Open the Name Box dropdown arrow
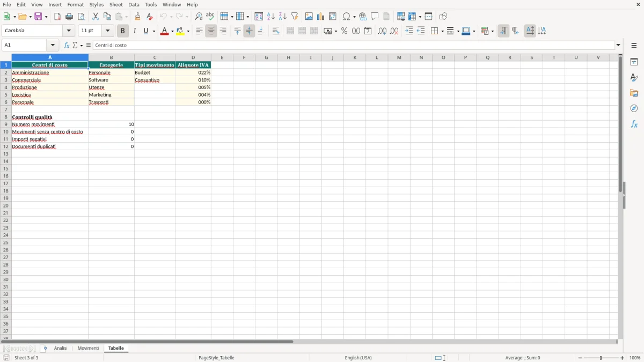This screenshot has width=644, height=362. 53,45
